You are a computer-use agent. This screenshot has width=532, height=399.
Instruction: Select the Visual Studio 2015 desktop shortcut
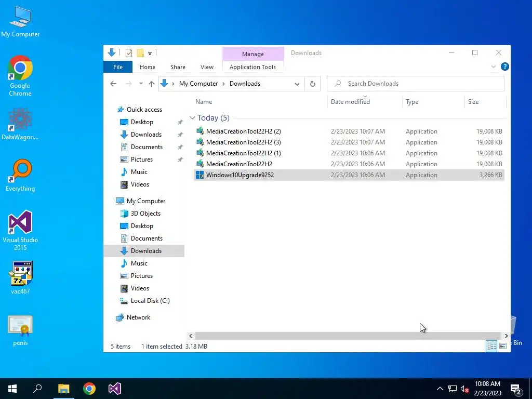tap(20, 230)
